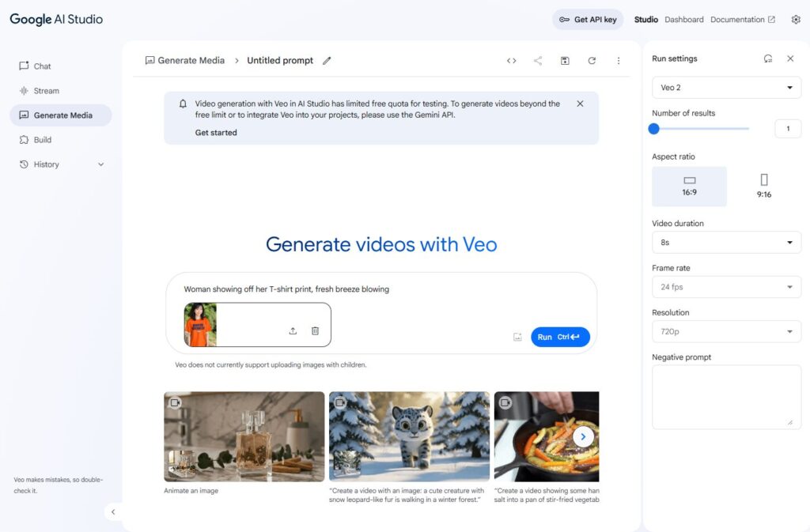Click next arrow on the example carousel
The image size is (810, 532).
coord(583,436)
